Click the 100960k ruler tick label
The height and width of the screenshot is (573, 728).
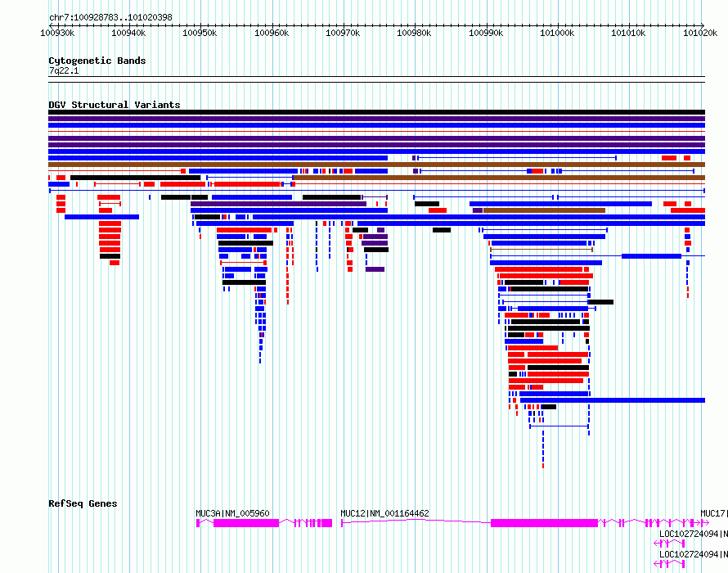point(272,33)
